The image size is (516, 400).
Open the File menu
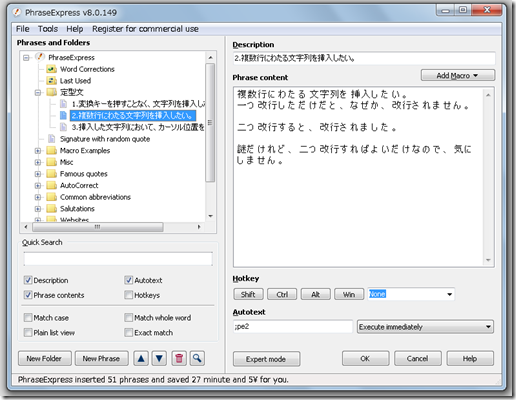point(23,29)
